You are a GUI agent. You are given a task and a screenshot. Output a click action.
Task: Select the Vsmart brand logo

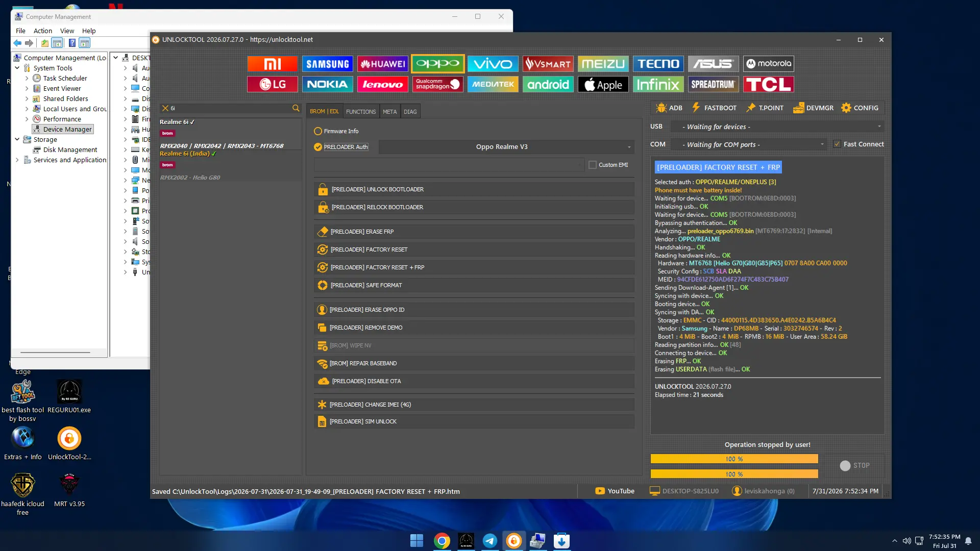tap(548, 64)
